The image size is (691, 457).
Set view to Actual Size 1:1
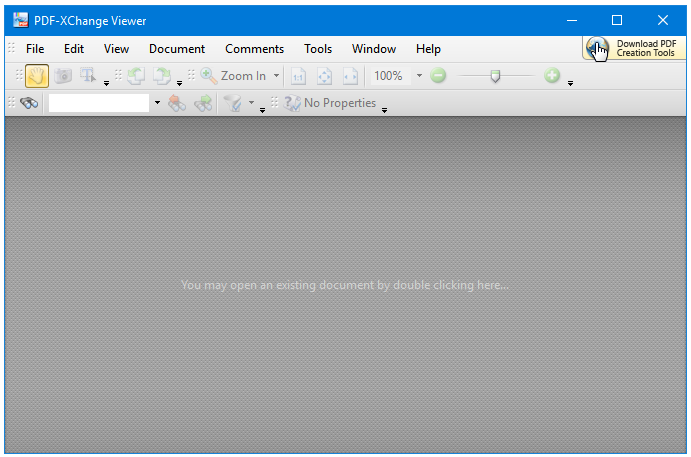(298, 76)
